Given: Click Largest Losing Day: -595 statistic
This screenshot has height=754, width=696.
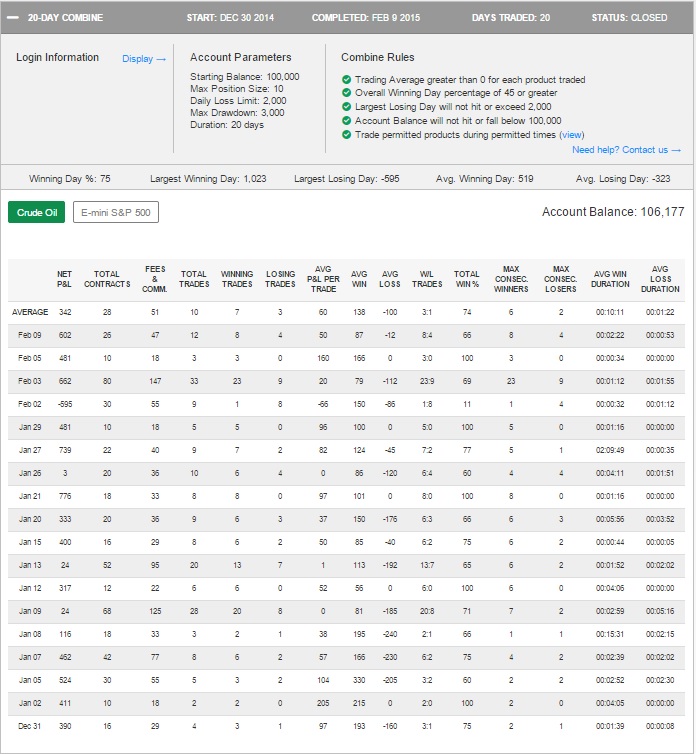Looking at the screenshot, I should [347, 179].
